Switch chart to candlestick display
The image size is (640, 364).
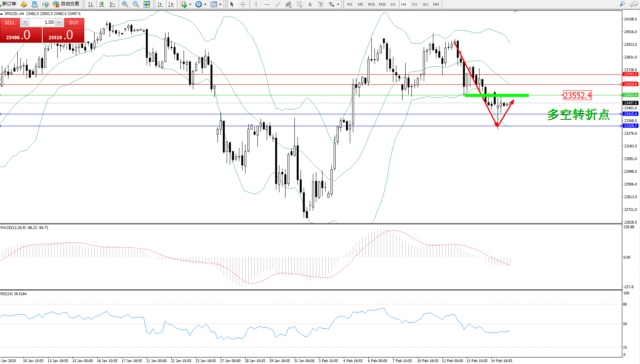102,4
